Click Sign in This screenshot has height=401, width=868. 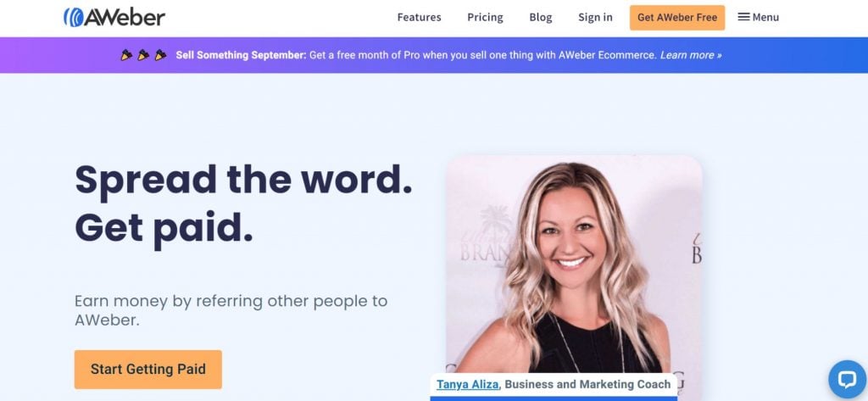[x=595, y=17]
